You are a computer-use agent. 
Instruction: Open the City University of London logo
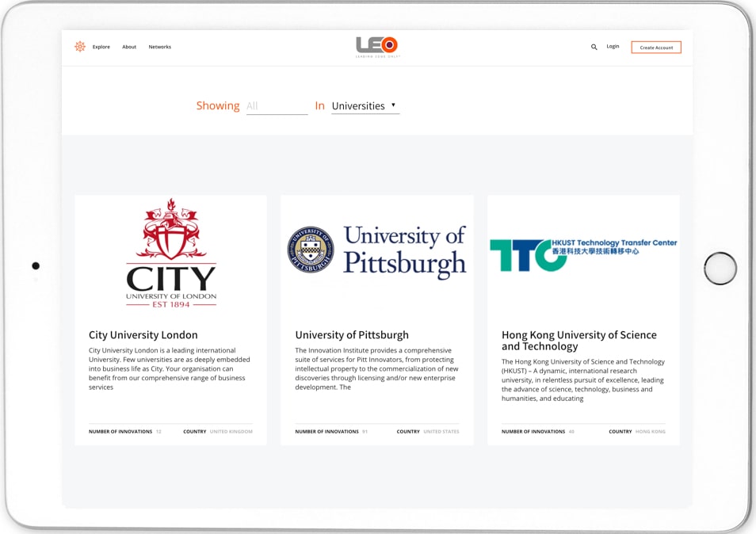point(171,253)
